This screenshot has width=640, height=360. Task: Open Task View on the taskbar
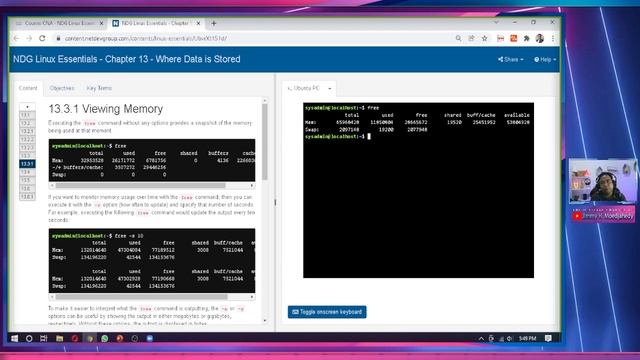click(x=44, y=338)
